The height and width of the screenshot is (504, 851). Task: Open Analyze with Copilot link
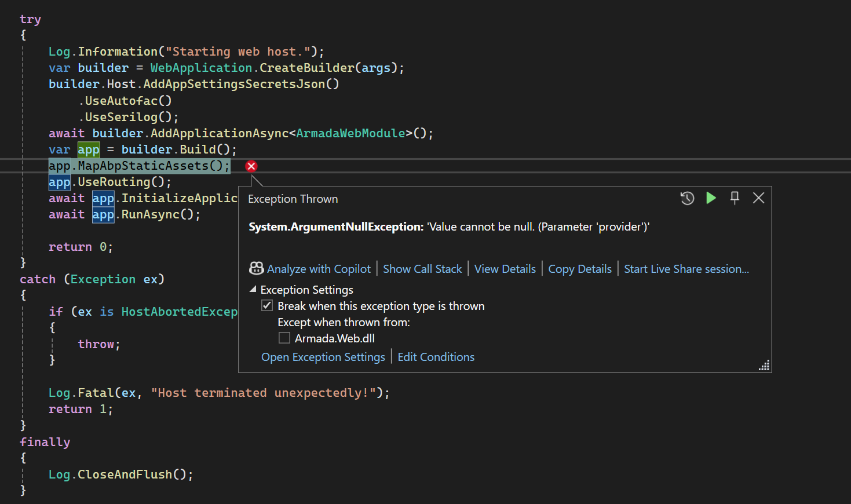318,269
